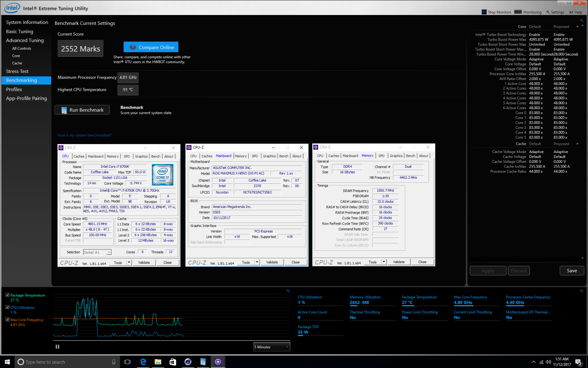Switch to SPD tab in CPU-Z Memory window

click(381, 156)
